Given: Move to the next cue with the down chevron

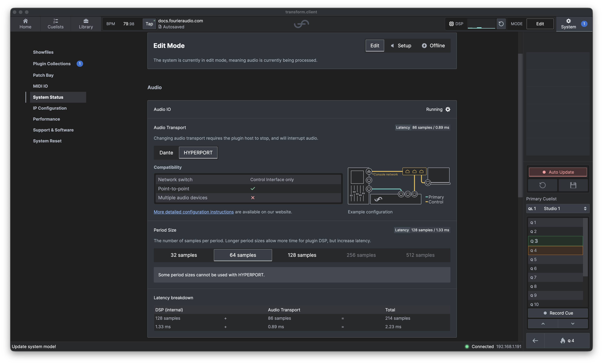Looking at the screenshot, I should 573,324.
